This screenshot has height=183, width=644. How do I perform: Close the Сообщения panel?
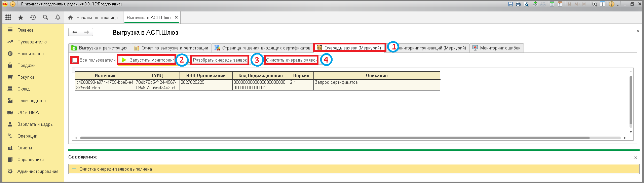(x=636, y=157)
